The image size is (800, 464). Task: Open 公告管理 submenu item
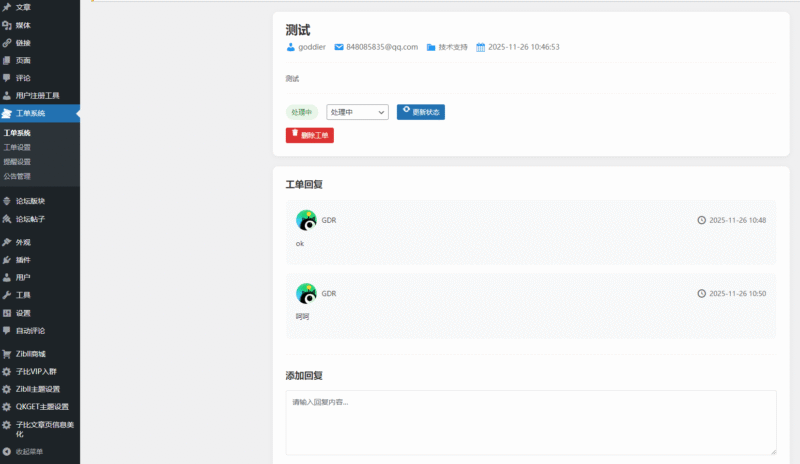click(17, 175)
